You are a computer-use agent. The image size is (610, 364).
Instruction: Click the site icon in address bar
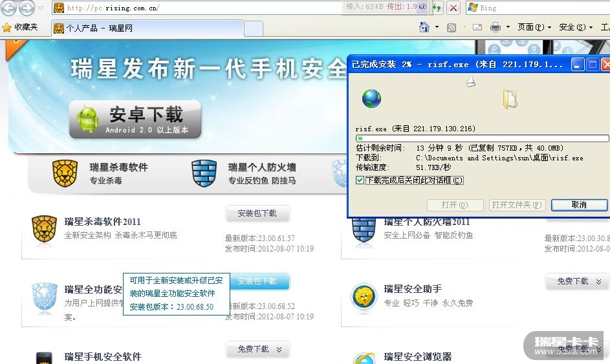tap(59, 8)
